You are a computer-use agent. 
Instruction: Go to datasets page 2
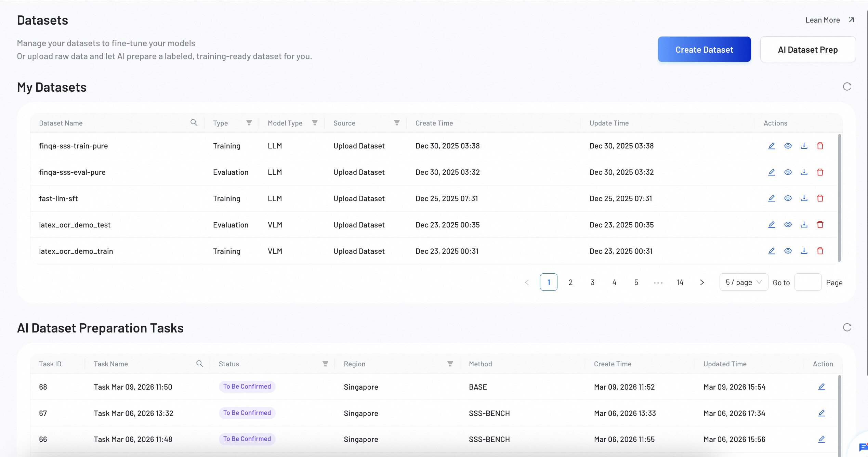coord(570,282)
